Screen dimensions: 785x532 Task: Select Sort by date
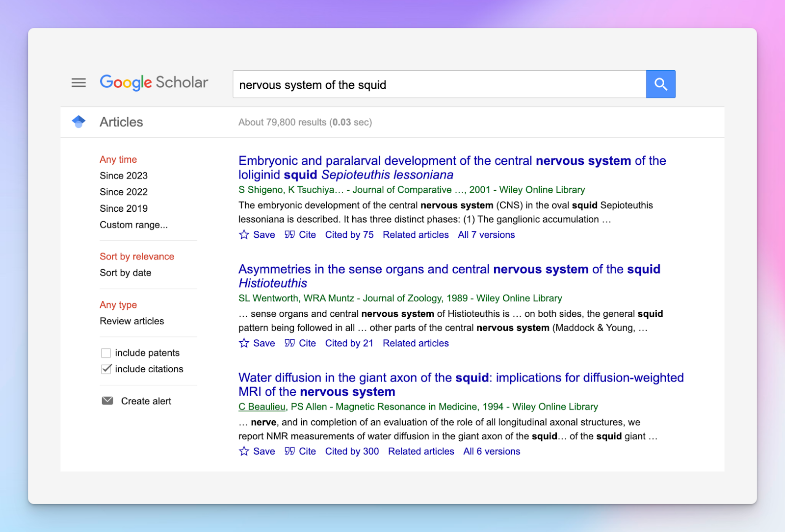[x=126, y=273]
